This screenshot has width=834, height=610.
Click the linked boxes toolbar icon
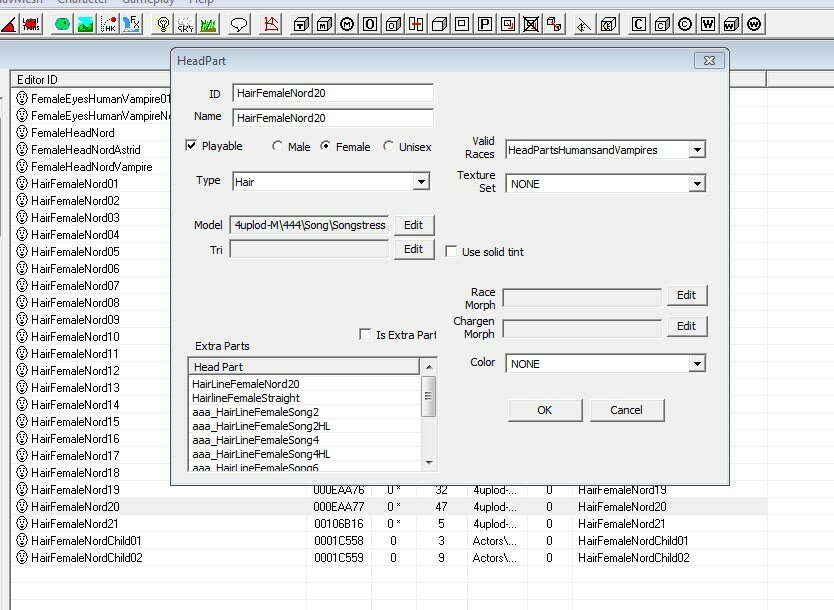(x=554, y=24)
